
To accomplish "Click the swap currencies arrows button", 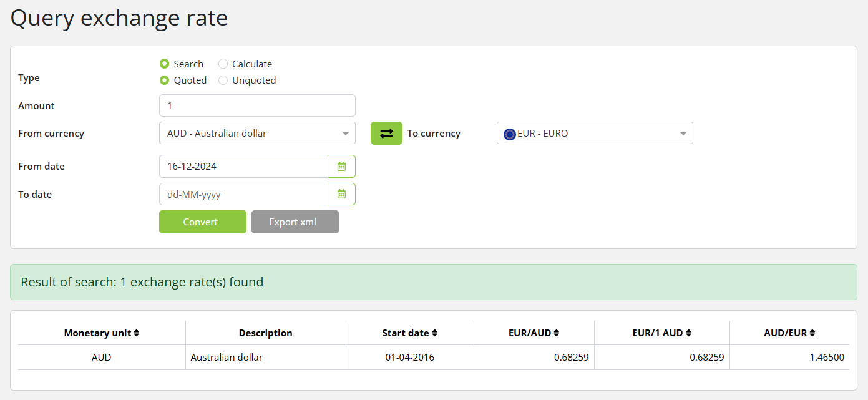I will (386, 134).
